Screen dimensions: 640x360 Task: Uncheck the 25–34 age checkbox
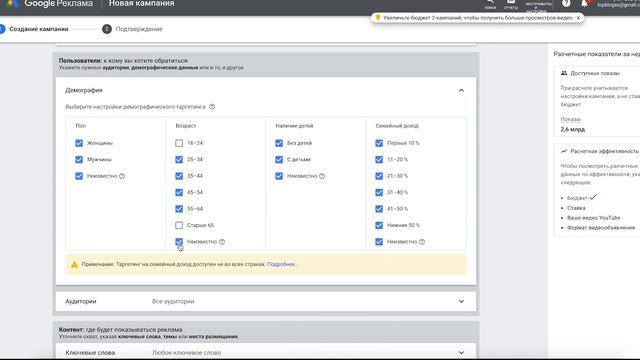click(x=179, y=160)
